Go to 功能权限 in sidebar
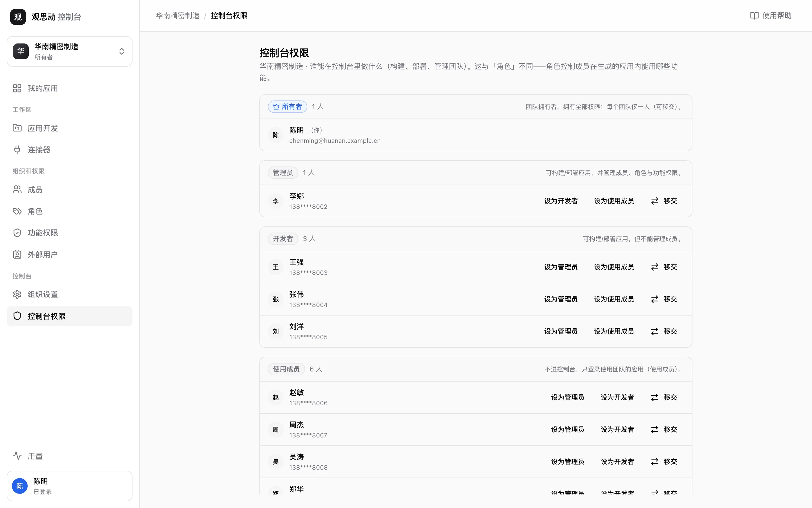Screen dimensions: 812x508 [70, 233]
